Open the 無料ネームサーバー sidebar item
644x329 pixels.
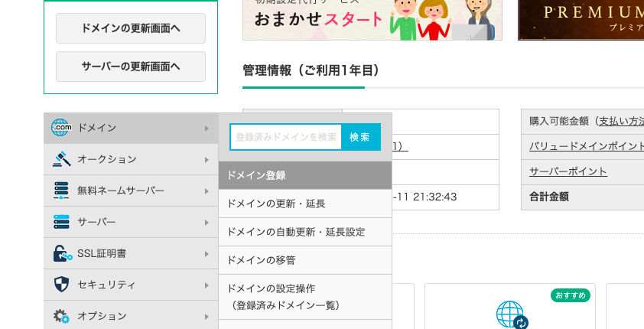pos(131,191)
